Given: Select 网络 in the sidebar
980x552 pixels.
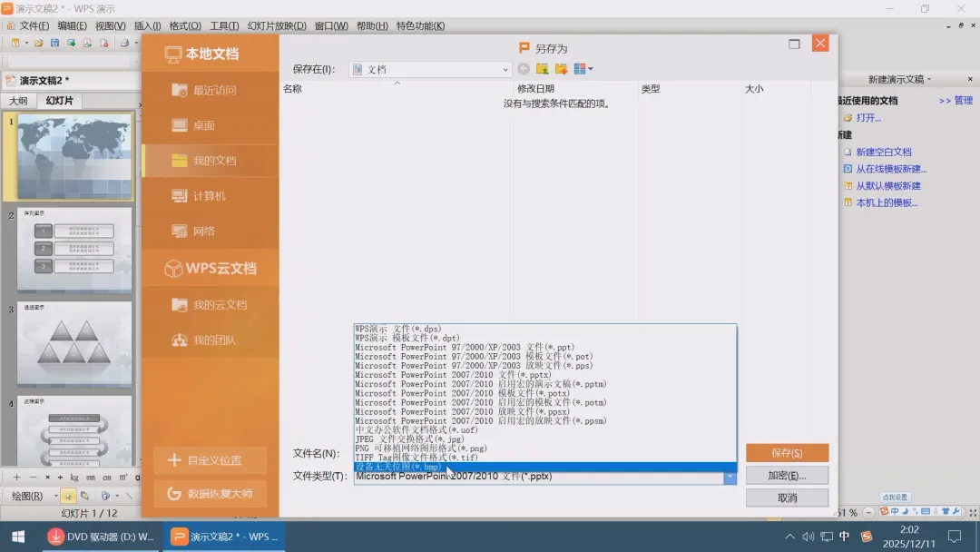Looking at the screenshot, I should click(210, 232).
